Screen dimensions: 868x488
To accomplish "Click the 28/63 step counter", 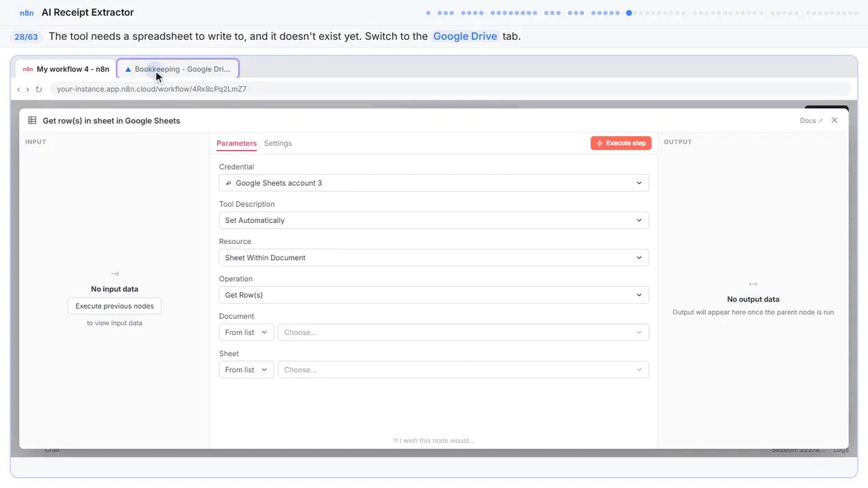I will tap(26, 37).
